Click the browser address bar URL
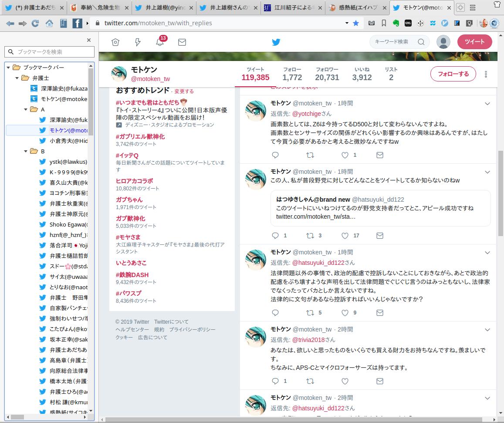504x423 pixels. pos(158,23)
